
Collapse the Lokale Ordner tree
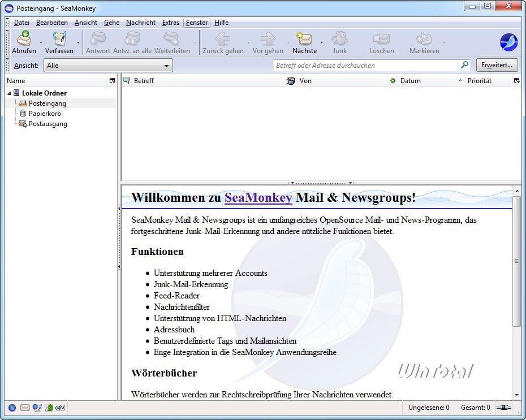point(9,93)
